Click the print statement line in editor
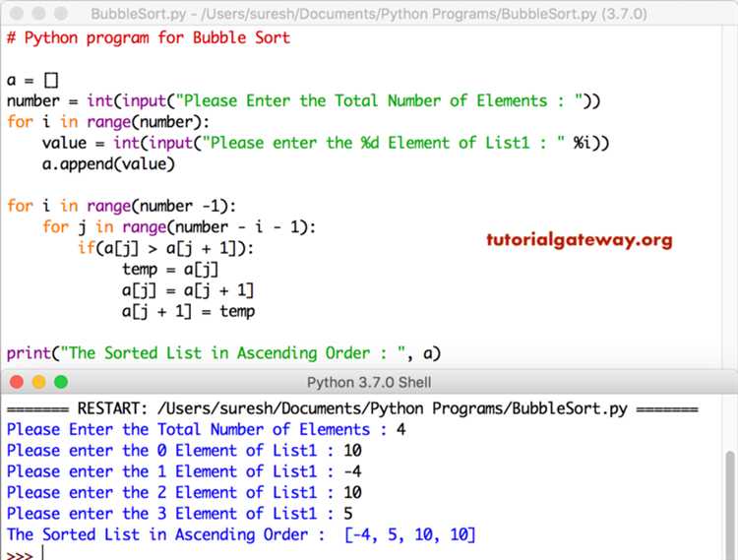 click(x=223, y=353)
